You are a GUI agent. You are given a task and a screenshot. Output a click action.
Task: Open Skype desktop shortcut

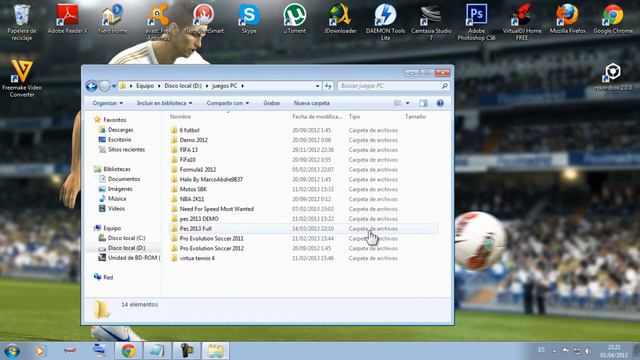point(249,19)
